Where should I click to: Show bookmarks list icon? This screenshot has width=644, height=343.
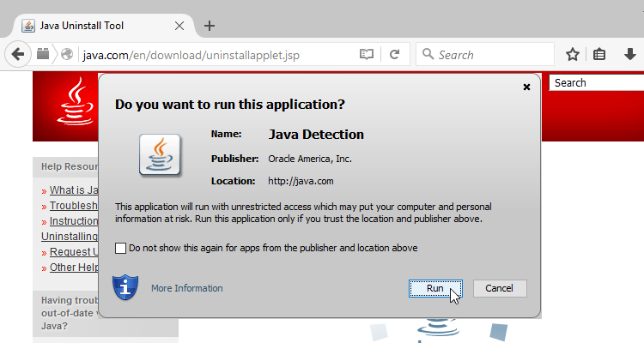click(599, 54)
